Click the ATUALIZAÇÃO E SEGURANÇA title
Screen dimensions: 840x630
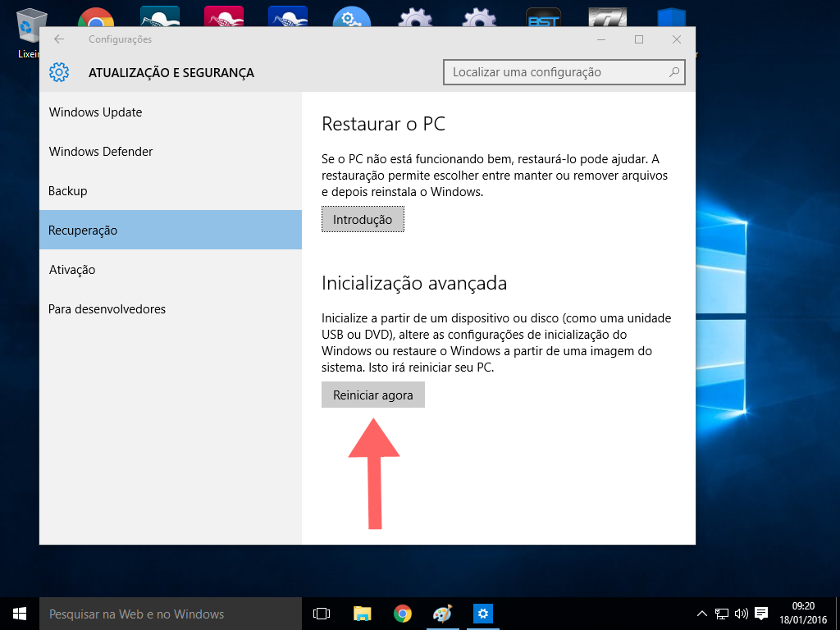pyautogui.click(x=171, y=73)
